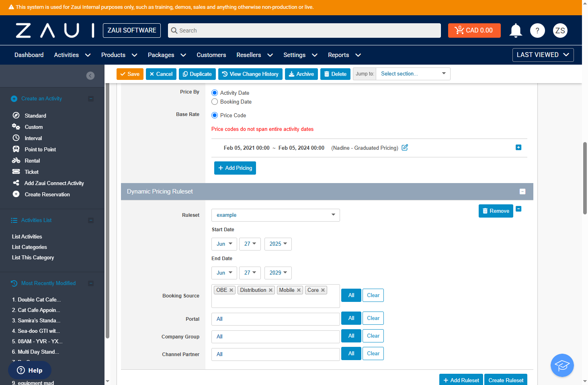This screenshot has width=588, height=385.
Task: Remove the example ruleset
Action: pyautogui.click(x=496, y=211)
